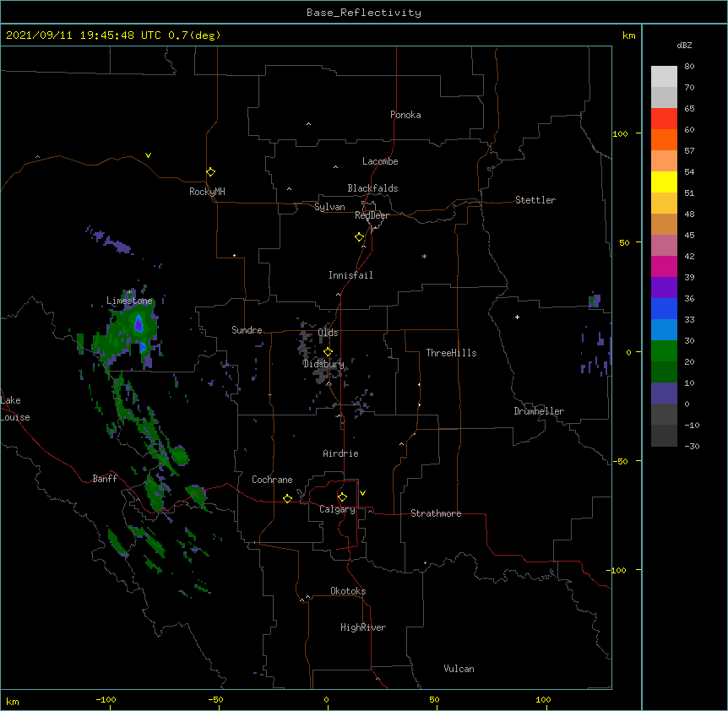Viewport: 728px width, 711px height.
Task: Click the yellow v marker northwest of RockyMH
Action: (148, 155)
